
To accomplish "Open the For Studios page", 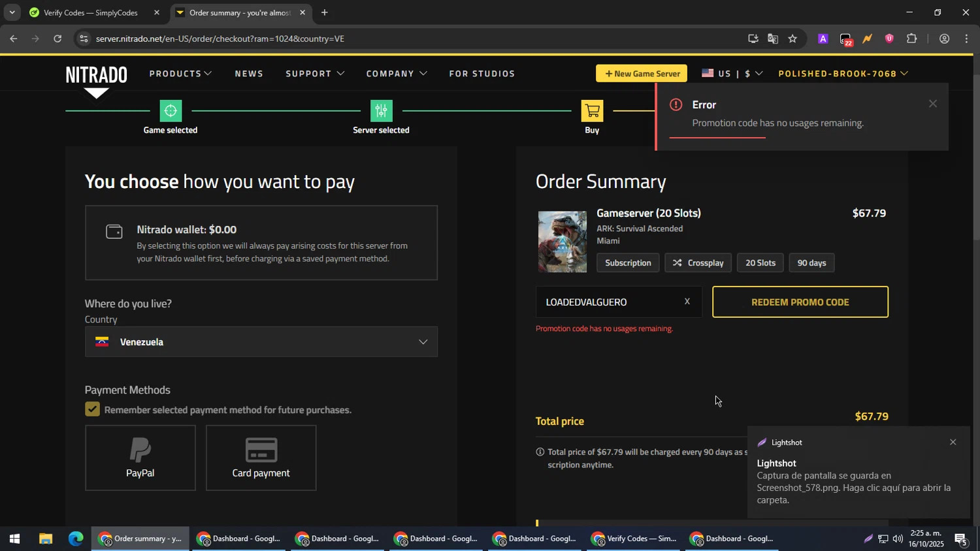I will click(x=482, y=74).
